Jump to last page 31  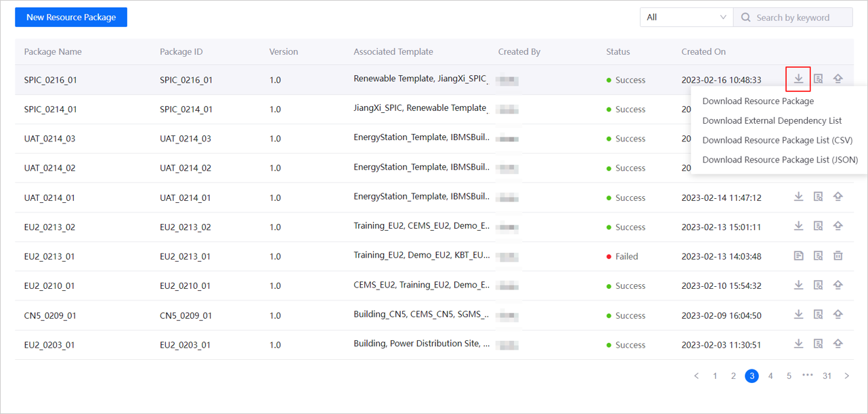pyautogui.click(x=827, y=376)
